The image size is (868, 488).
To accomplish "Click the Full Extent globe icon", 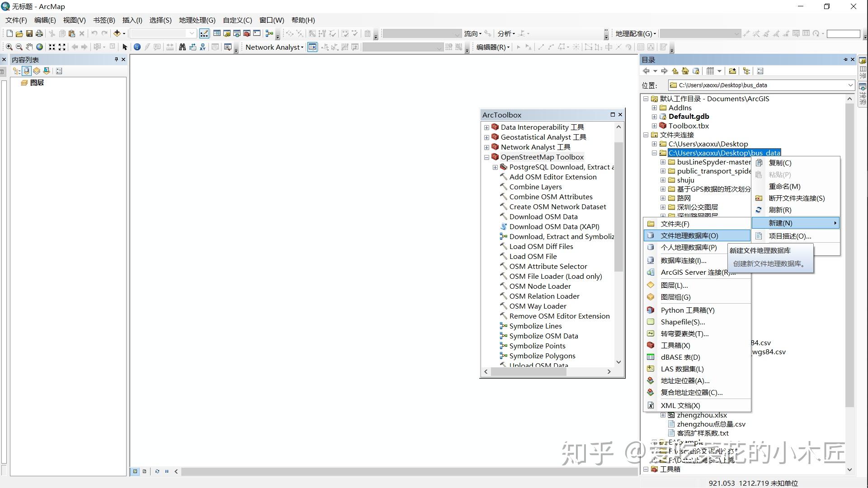I will (39, 47).
